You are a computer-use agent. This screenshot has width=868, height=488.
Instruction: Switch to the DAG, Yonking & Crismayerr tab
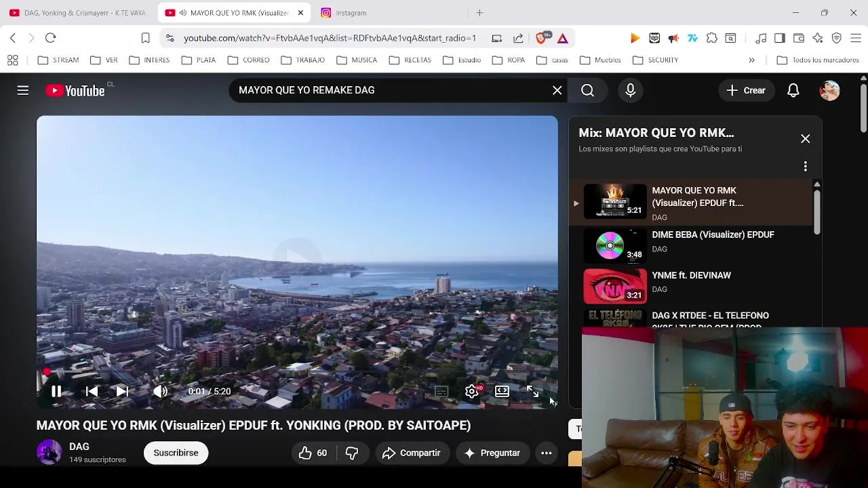coord(78,13)
